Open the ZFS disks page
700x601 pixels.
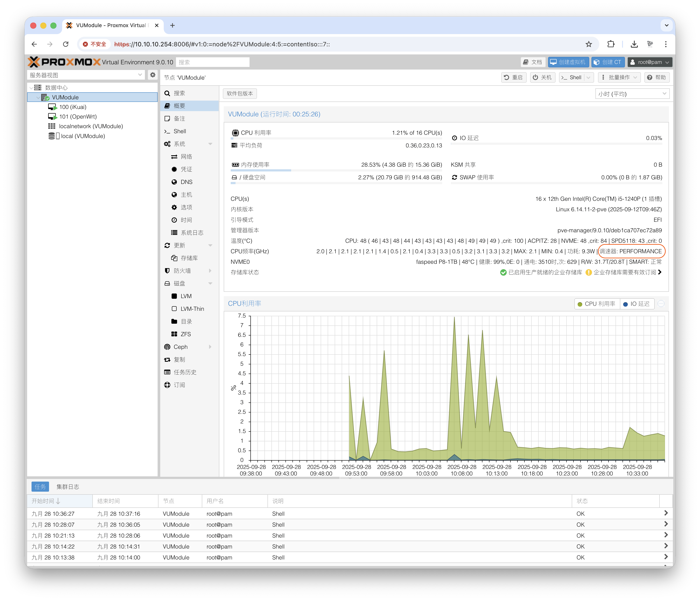(185, 334)
